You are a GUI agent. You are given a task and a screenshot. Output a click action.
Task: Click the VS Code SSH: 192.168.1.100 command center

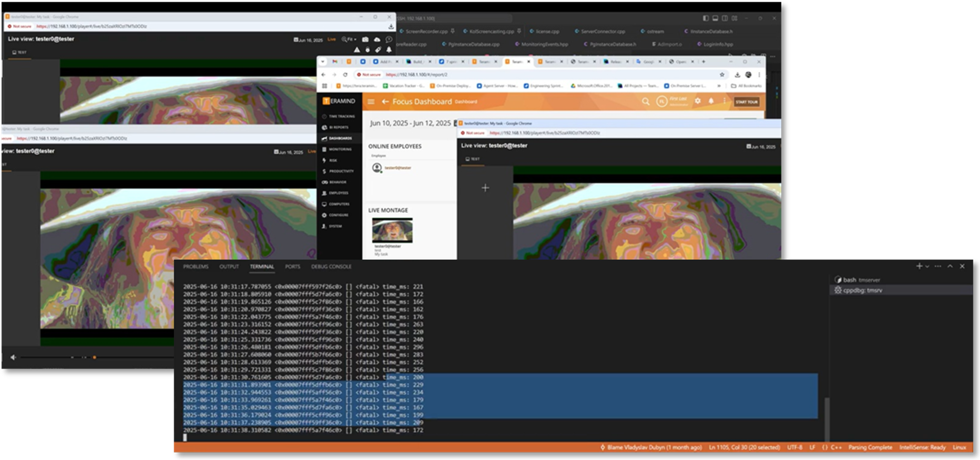(453, 18)
